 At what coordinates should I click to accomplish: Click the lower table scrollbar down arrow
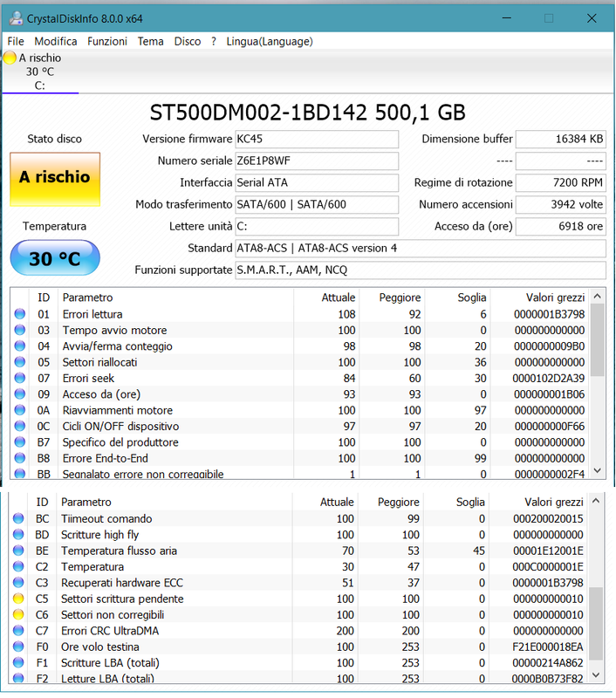point(596,674)
